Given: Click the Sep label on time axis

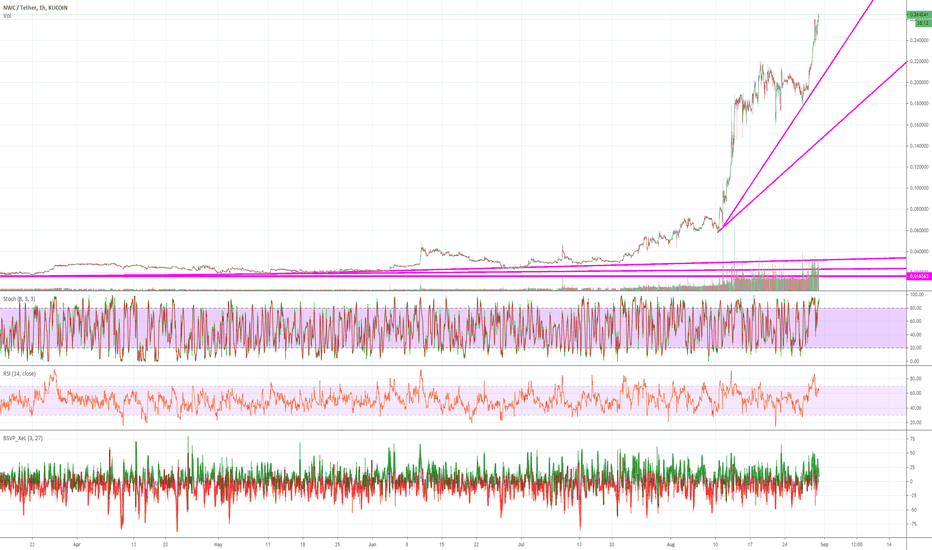Looking at the screenshot, I should (824, 544).
